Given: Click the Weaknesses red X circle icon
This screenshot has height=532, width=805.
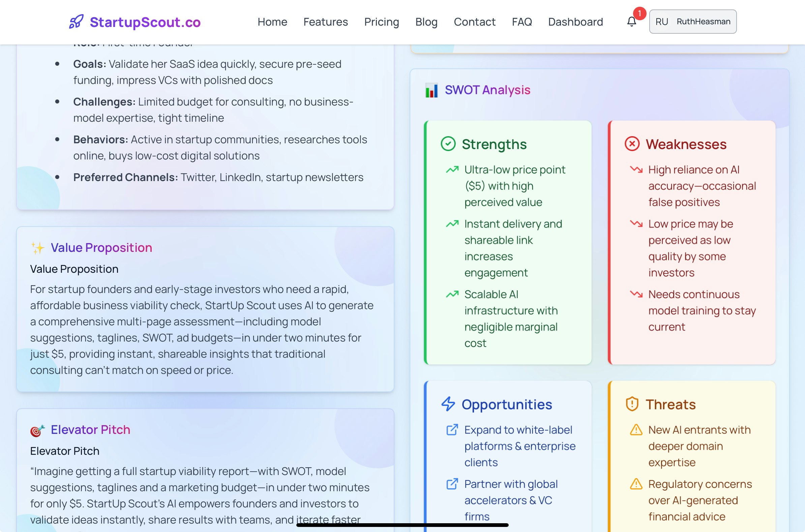Looking at the screenshot, I should tap(632, 144).
